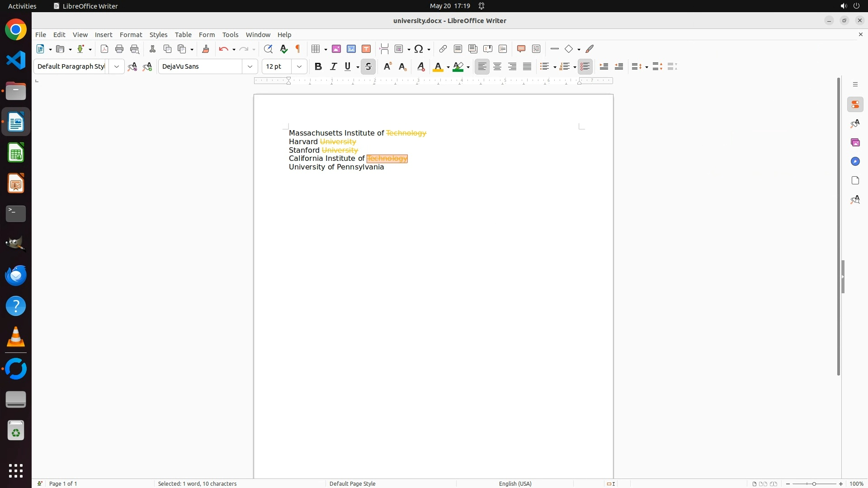
Task: Open the sidebar Navigator panel
Action: (855, 162)
